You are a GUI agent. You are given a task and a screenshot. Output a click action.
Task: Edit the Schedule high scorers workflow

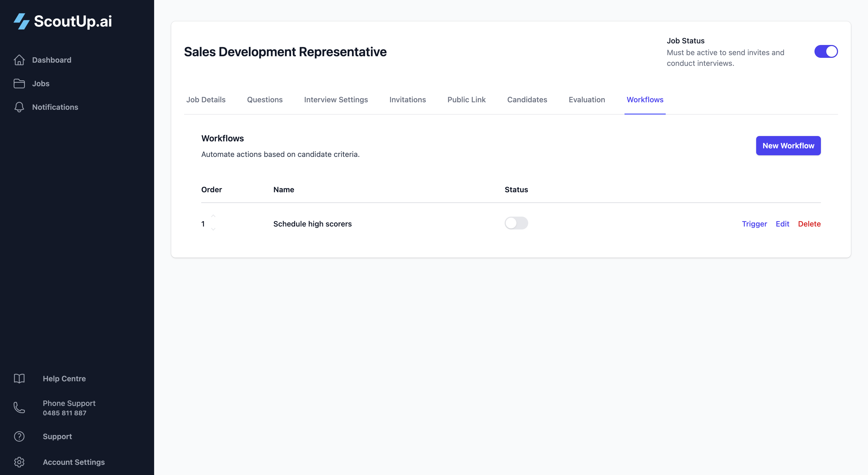782,224
